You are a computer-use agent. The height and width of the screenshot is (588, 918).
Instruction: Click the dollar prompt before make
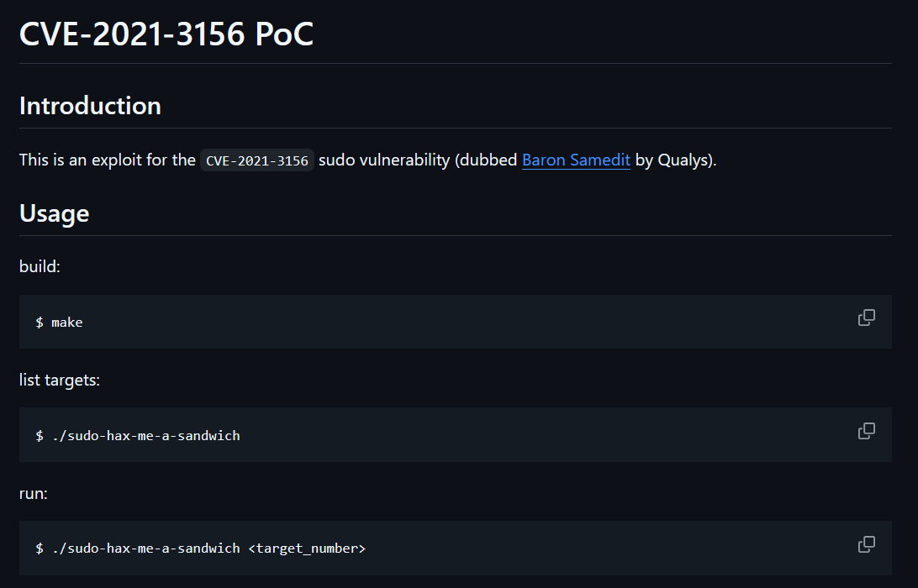pos(40,323)
